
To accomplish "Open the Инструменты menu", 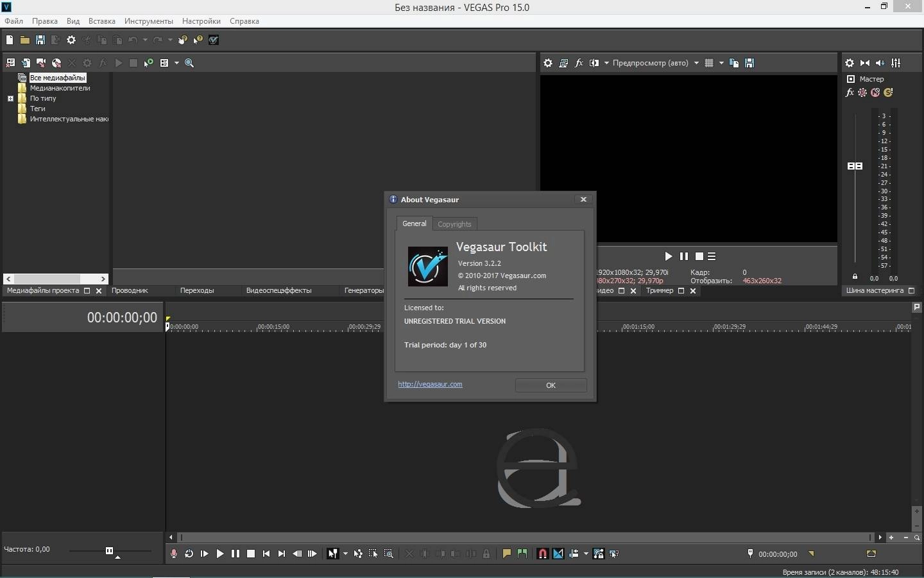I will pos(149,21).
